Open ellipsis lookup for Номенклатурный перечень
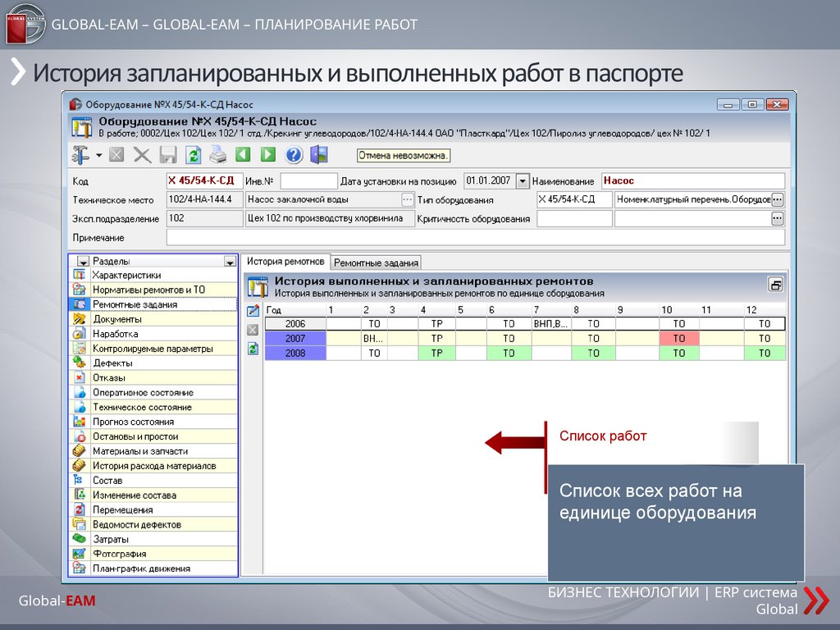Image resolution: width=840 pixels, height=630 pixels. (778, 200)
